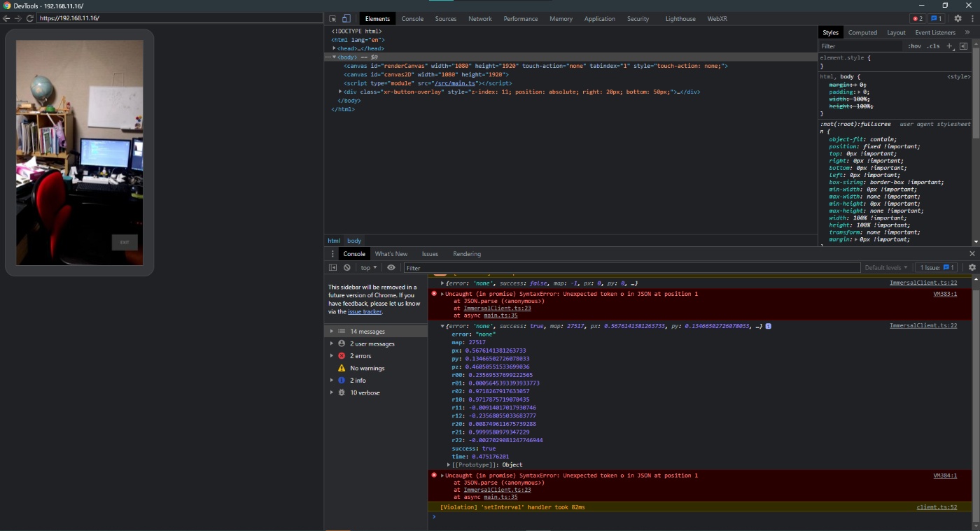Expand the margin property in fullscreen rule

point(855,239)
